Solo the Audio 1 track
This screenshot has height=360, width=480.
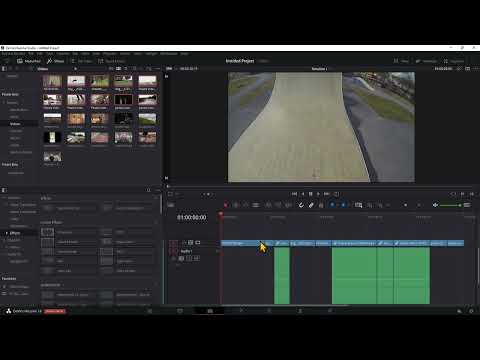189,258
